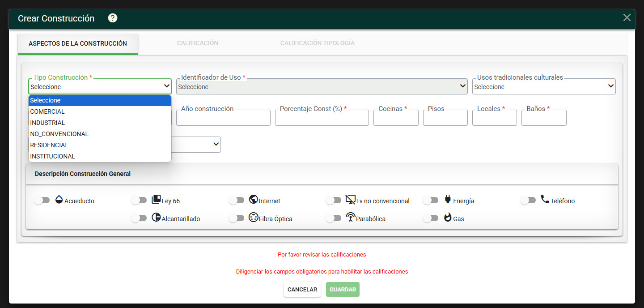Viewport: 644px width, 308px height.
Task: Enable the Fibra Óptica switch
Action: tap(236, 218)
